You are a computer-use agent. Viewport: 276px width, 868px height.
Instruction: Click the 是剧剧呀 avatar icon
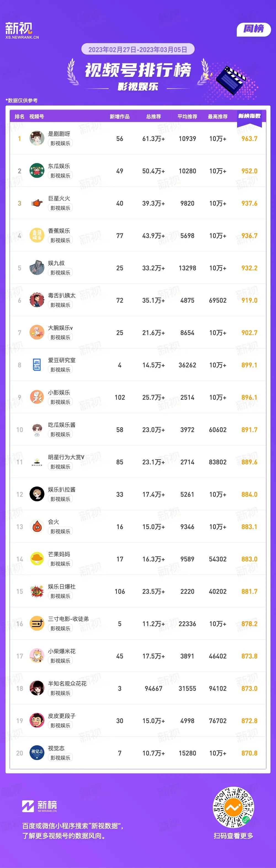tap(37, 138)
